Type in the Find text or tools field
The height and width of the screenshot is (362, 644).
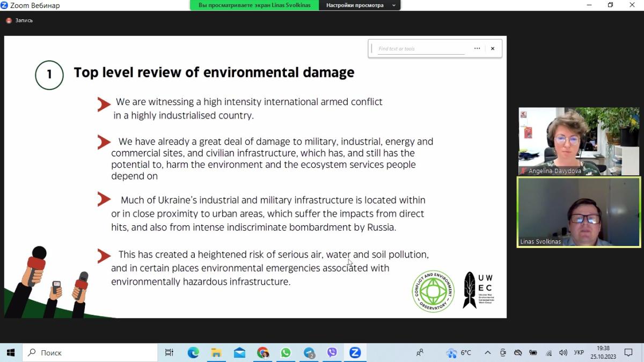[x=421, y=49]
